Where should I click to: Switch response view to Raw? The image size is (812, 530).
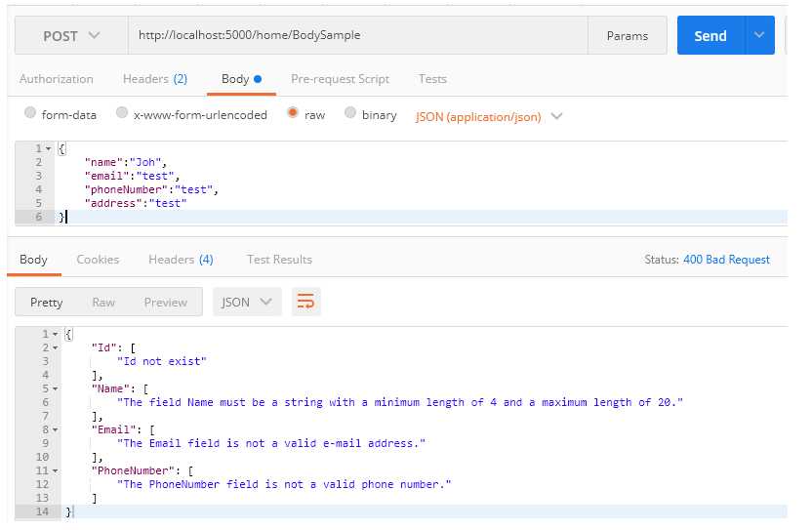[103, 302]
